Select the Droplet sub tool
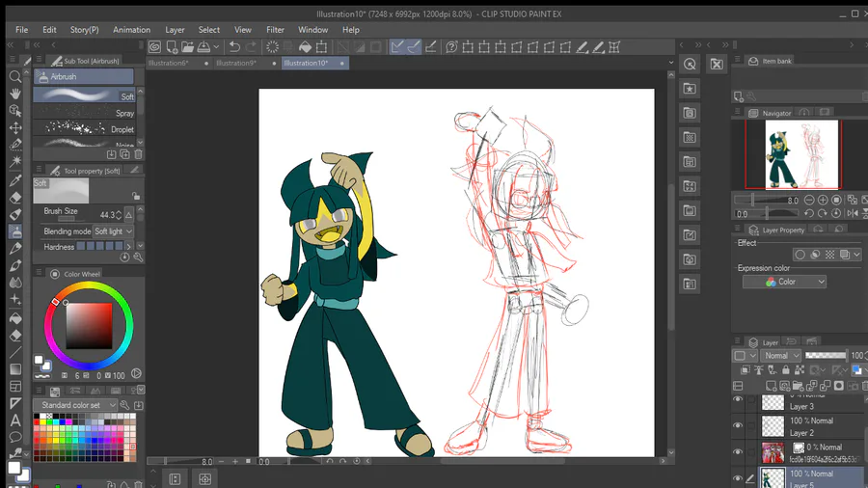The image size is (868, 488). click(84, 129)
